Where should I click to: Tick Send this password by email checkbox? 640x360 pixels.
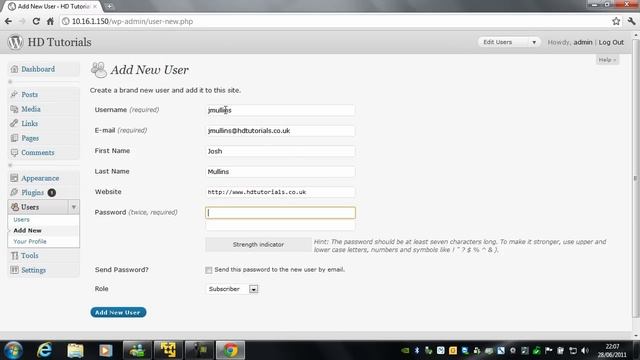click(209, 270)
